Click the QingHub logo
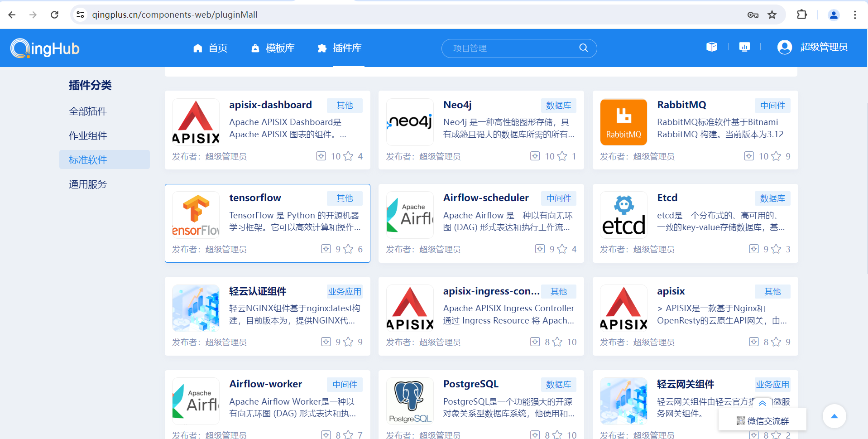The width and height of the screenshot is (868, 439). point(45,48)
